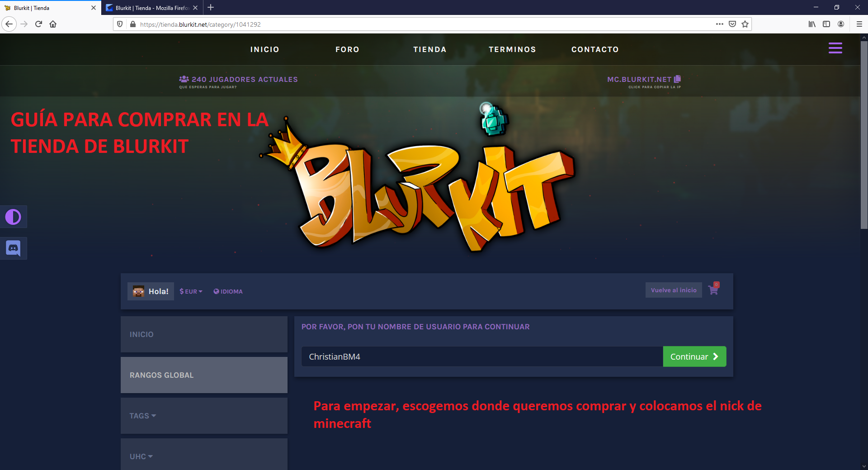Show the sidebars icon

click(x=826, y=24)
